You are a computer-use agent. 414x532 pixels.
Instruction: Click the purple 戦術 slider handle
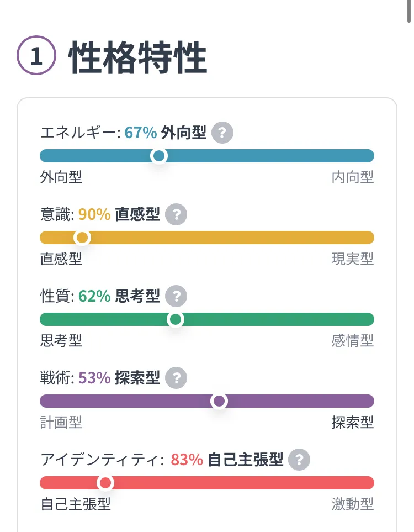(x=219, y=401)
